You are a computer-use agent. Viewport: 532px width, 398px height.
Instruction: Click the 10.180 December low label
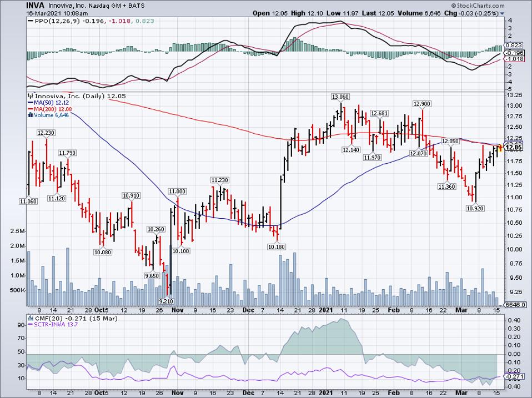276,247
